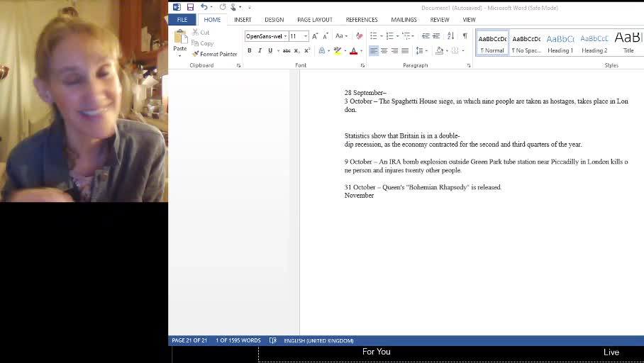Switch to the PAGE LAYOUT tab
The image size is (644, 363).
click(314, 20)
